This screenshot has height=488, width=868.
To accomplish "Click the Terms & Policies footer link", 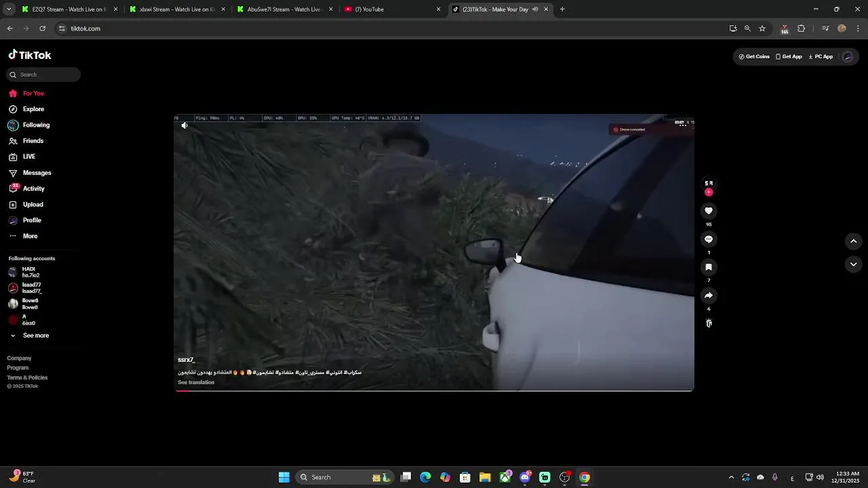I will pyautogui.click(x=27, y=378).
